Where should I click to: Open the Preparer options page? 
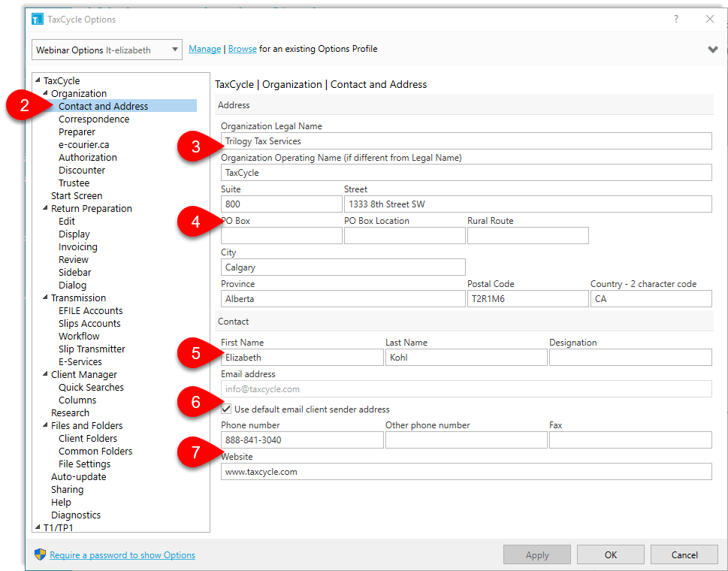pyautogui.click(x=77, y=131)
